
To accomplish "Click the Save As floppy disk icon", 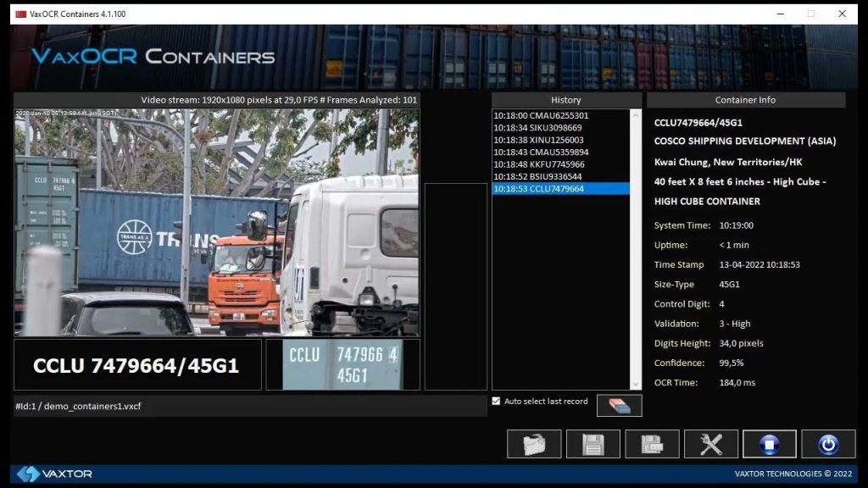I will (x=652, y=444).
